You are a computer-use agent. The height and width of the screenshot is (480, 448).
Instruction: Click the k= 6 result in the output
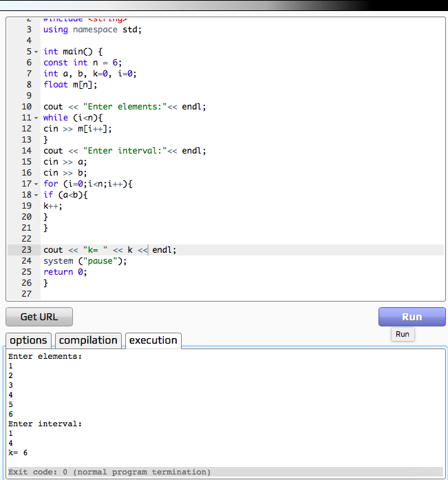18,452
